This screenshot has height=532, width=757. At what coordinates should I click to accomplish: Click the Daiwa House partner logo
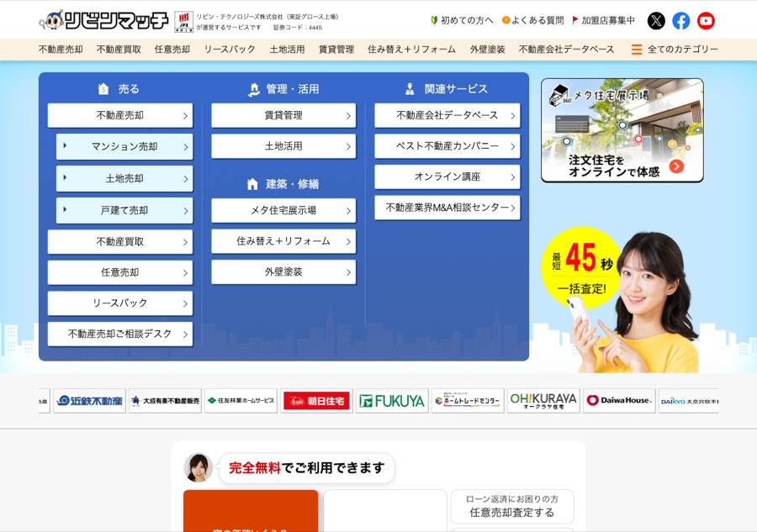[x=619, y=401]
